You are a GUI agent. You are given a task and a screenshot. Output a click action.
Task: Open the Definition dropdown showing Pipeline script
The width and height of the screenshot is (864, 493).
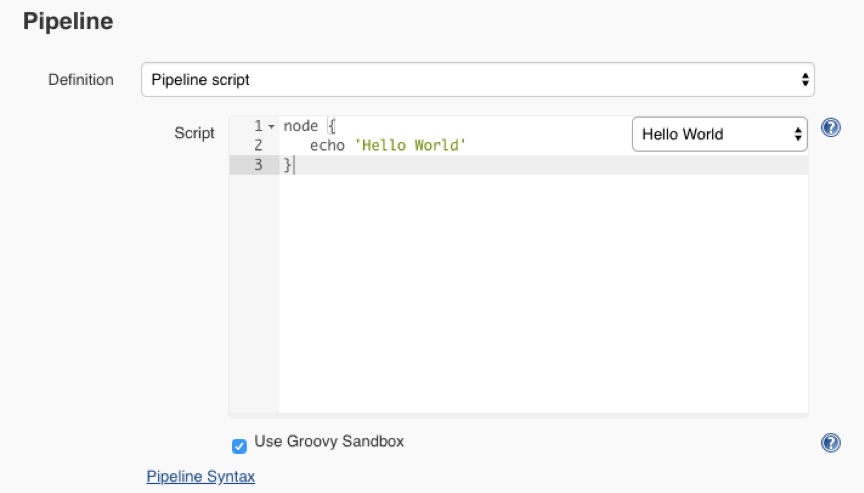point(477,79)
